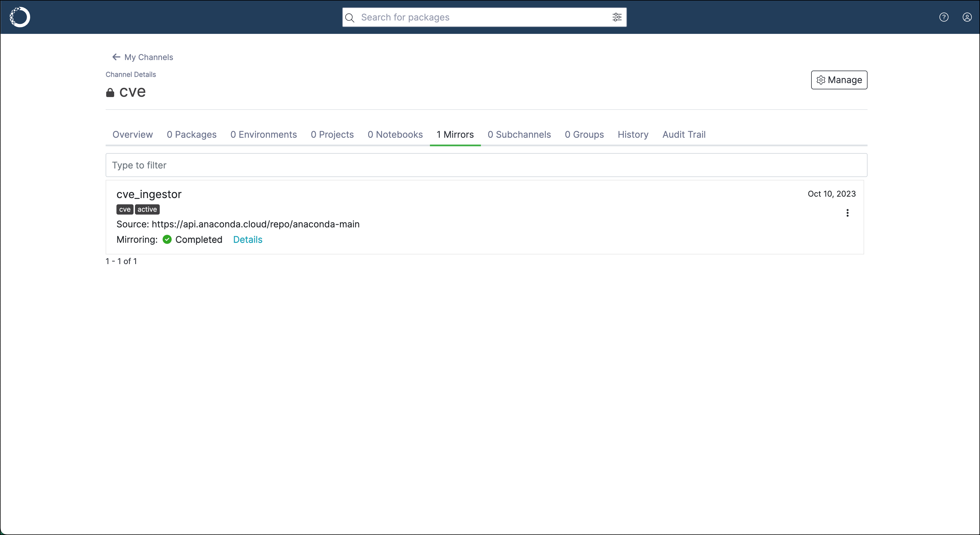
Task: Open cve_ingestor three-dot actions menu
Action: click(x=847, y=213)
